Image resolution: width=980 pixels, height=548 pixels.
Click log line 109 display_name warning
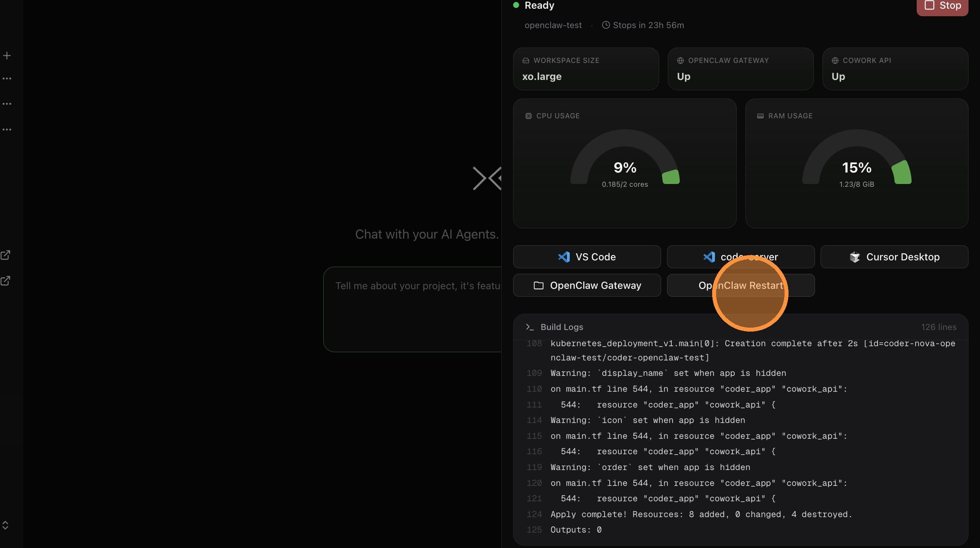click(x=668, y=373)
